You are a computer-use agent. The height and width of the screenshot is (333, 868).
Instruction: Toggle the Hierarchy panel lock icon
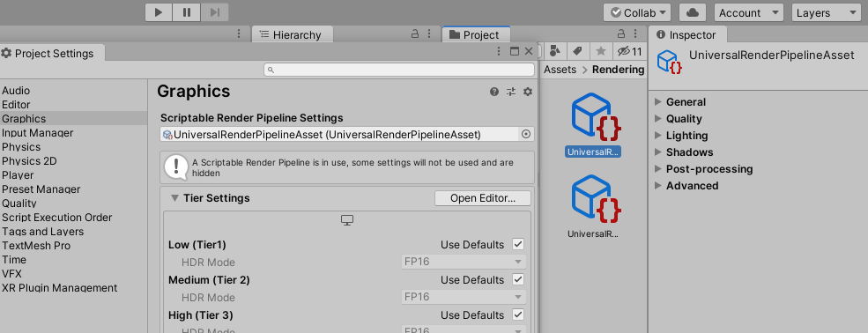415,34
